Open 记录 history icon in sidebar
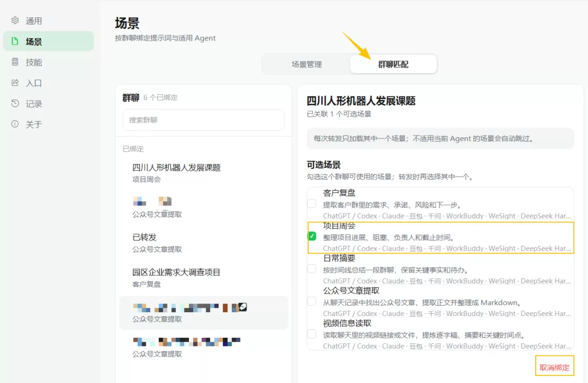Viewport: 588px width, 383px height. click(x=15, y=104)
